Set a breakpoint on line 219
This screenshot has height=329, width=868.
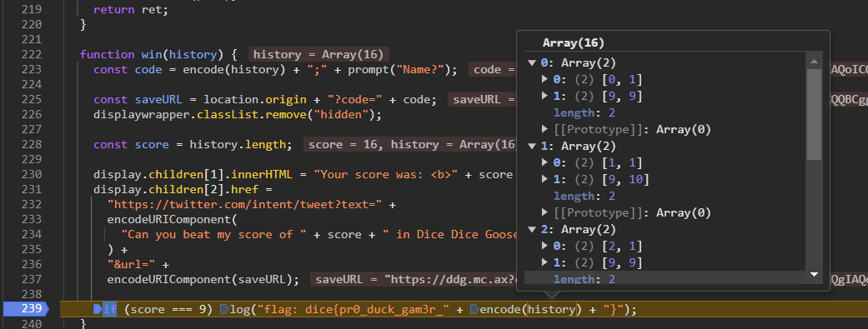click(32, 9)
